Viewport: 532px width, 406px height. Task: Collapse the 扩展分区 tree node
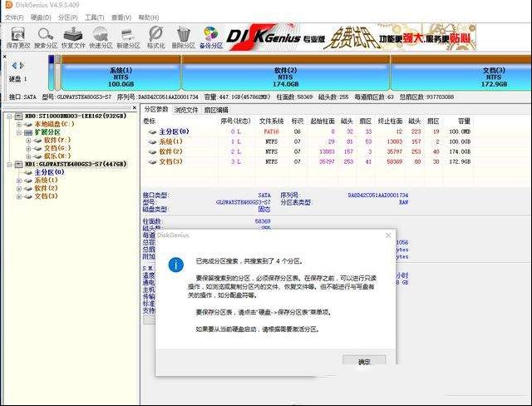(x=19, y=132)
